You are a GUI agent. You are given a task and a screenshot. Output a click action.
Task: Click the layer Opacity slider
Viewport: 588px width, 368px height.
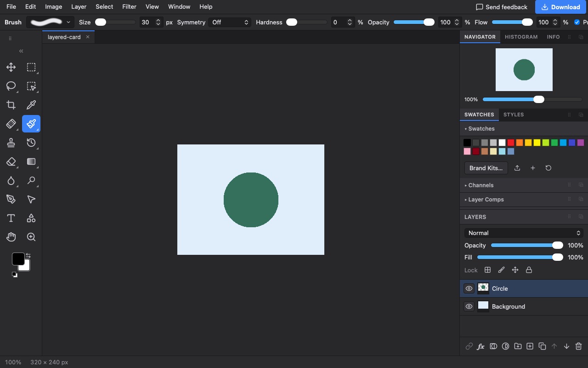click(527, 245)
